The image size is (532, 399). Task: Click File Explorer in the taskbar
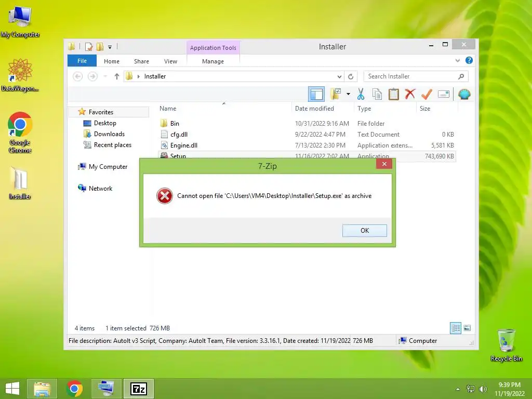point(42,389)
